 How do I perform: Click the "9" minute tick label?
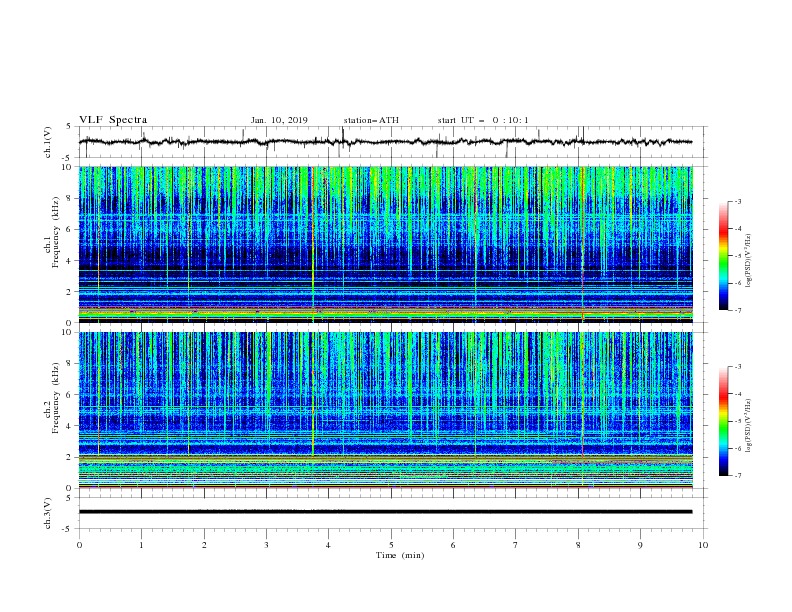coord(640,545)
